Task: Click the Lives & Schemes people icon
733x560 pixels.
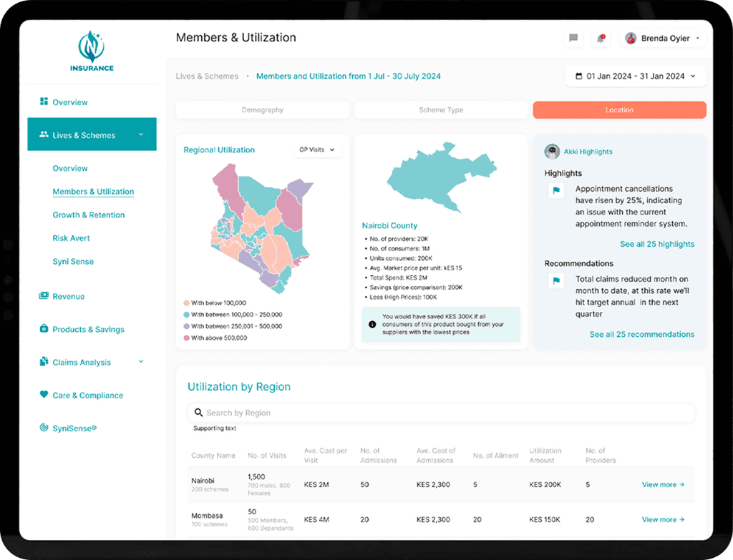Action: point(44,134)
